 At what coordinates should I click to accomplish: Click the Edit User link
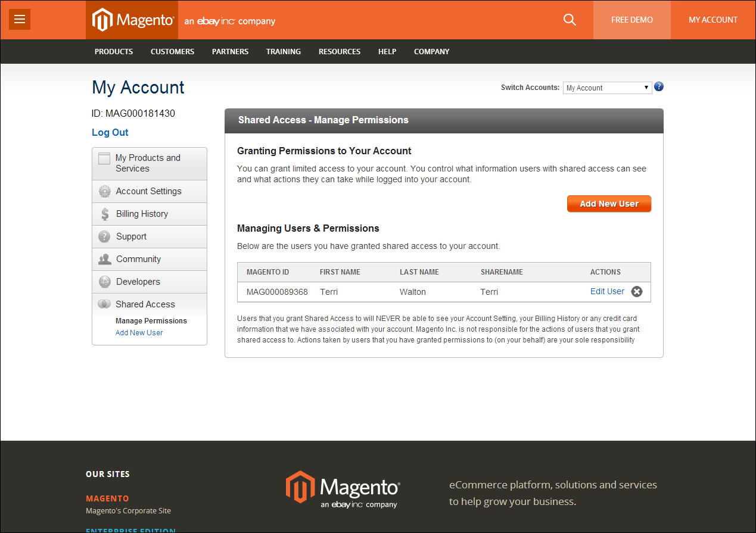point(607,291)
